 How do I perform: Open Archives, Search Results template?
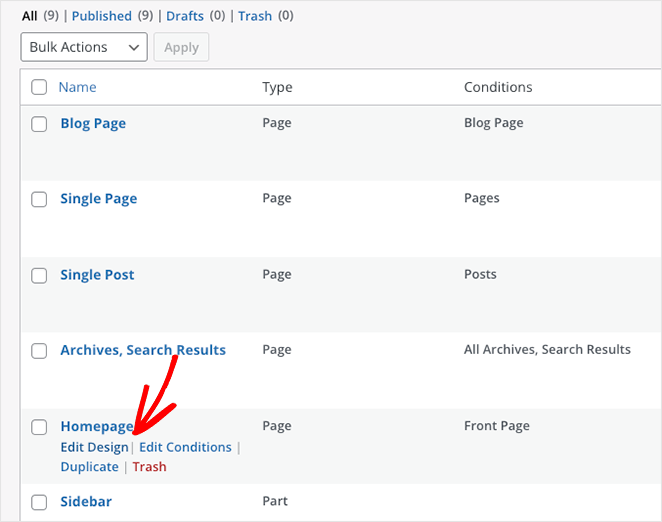143,350
